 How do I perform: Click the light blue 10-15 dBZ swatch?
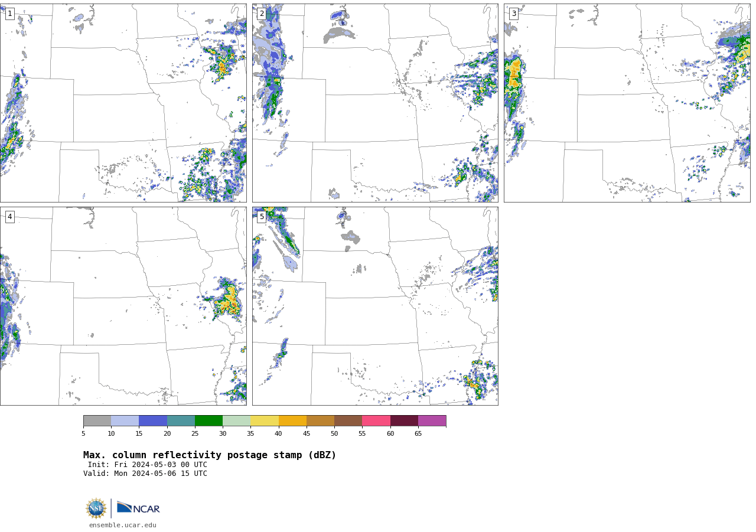125,420
